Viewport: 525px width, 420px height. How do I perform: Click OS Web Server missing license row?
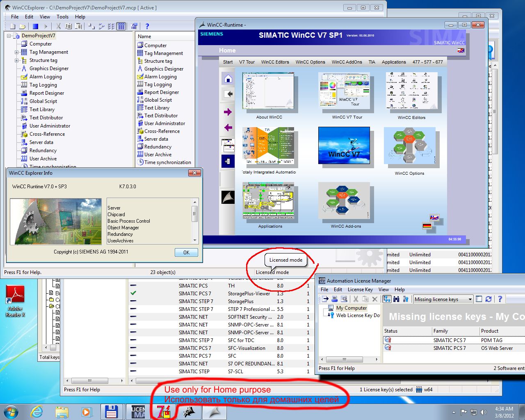[x=454, y=348]
